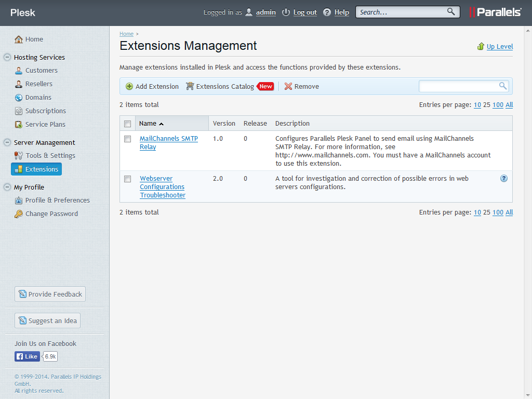Click the Log out power icon
Screen dimensions: 532x399
tap(286, 12)
